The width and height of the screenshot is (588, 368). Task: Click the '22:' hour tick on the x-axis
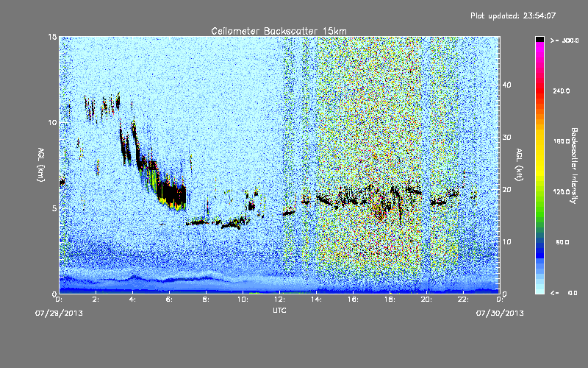pos(463,300)
